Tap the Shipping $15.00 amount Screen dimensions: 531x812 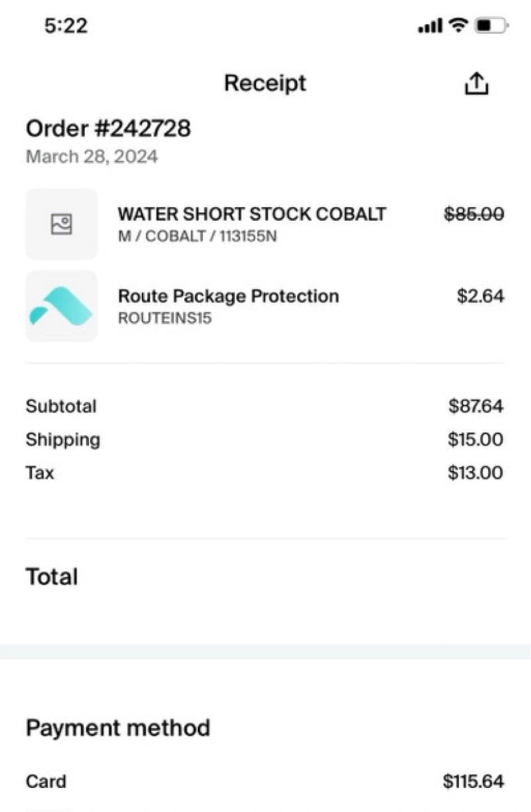coord(476,439)
